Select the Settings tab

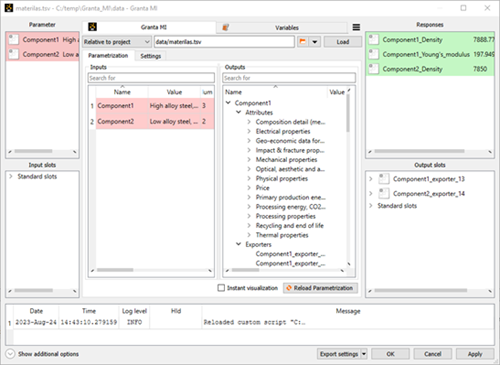point(151,56)
